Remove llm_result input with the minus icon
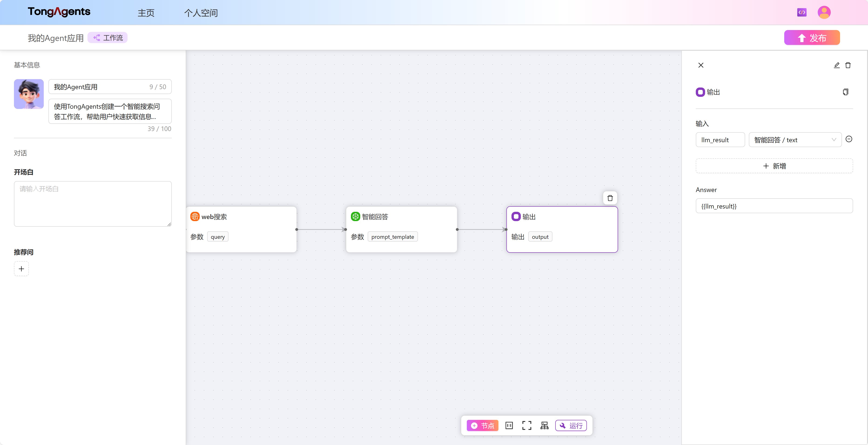868x445 pixels. click(849, 139)
